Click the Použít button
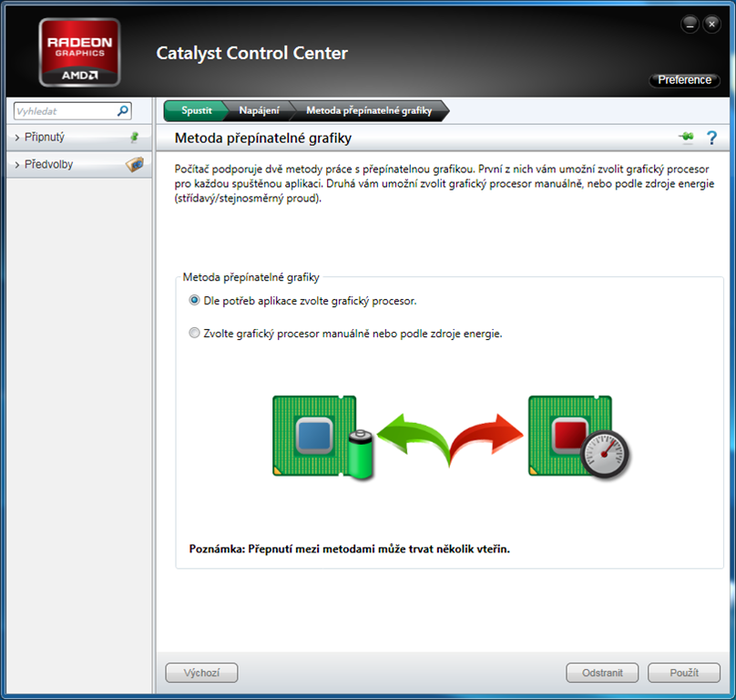The image size is (736, 700). coord(683,673)
